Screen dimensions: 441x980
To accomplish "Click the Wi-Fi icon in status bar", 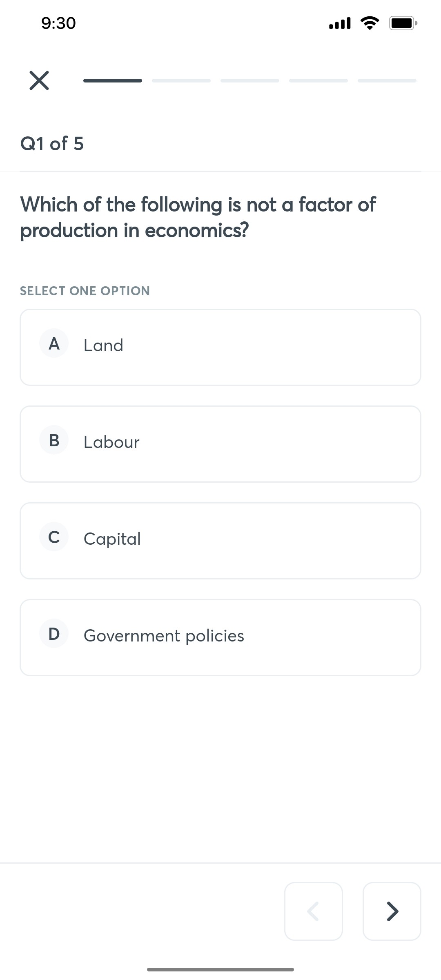I will click(369, 23).
